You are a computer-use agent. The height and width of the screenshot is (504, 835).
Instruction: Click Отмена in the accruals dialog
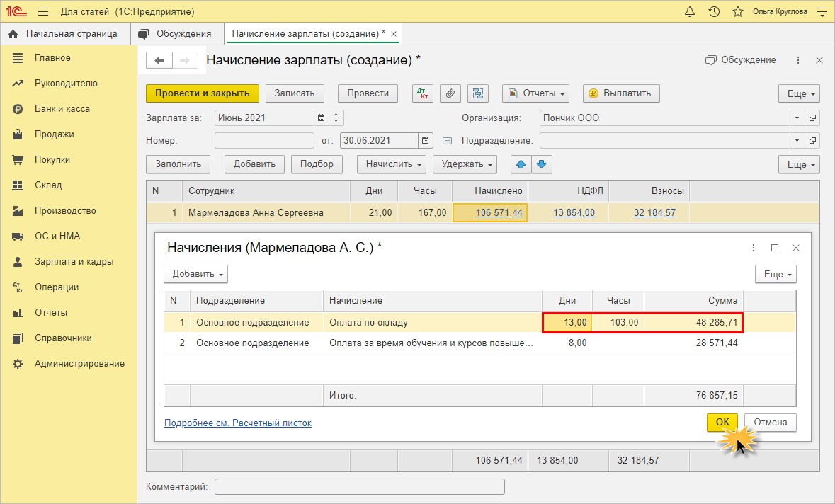(x=770, y=422)
